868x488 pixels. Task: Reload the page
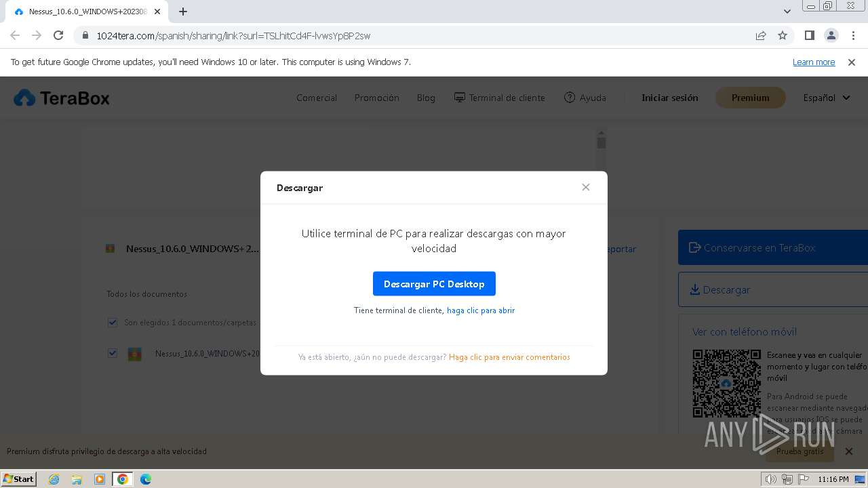coord(58,35)
